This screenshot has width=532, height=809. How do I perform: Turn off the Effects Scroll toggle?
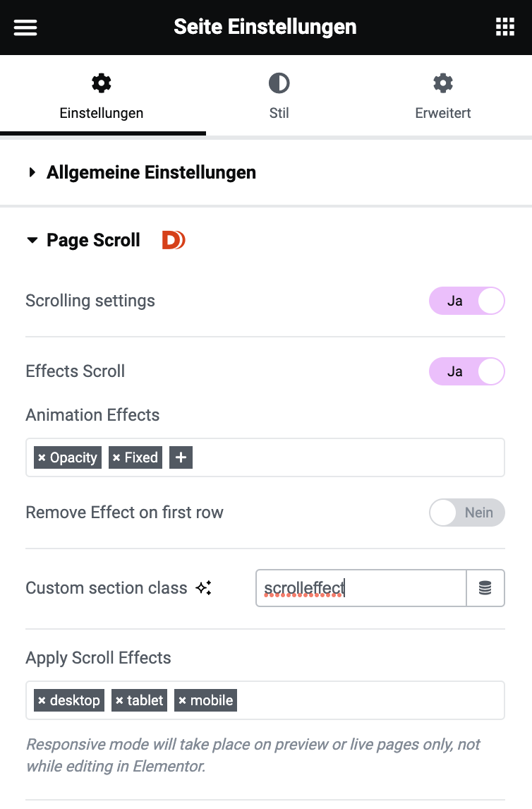pos(466,371)
